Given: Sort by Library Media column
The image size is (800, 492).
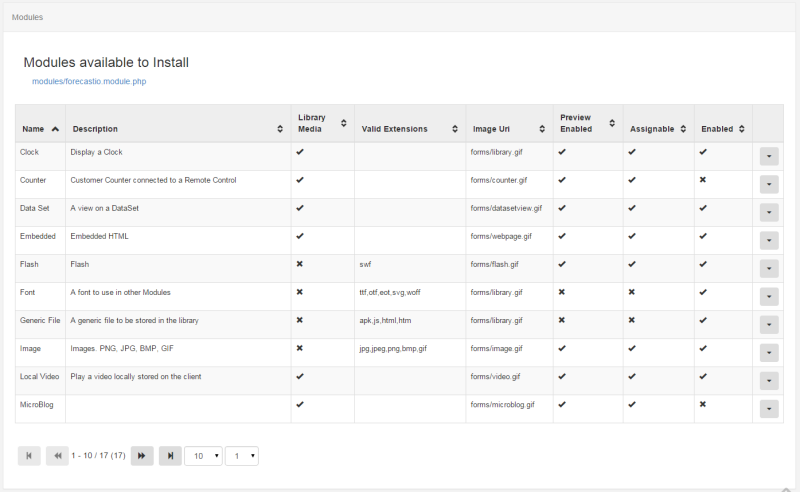Looking at the screenshot, I should pyautogui.click(x=344, y=123).
